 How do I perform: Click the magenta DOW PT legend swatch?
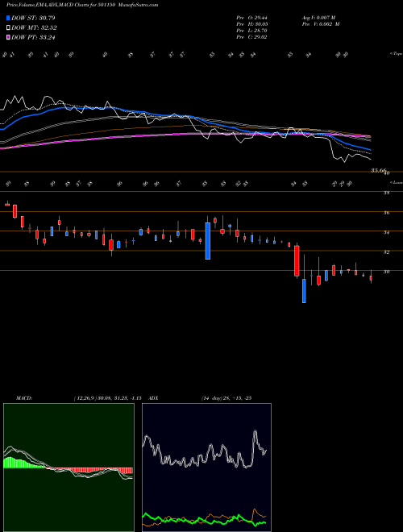point(9,37)
